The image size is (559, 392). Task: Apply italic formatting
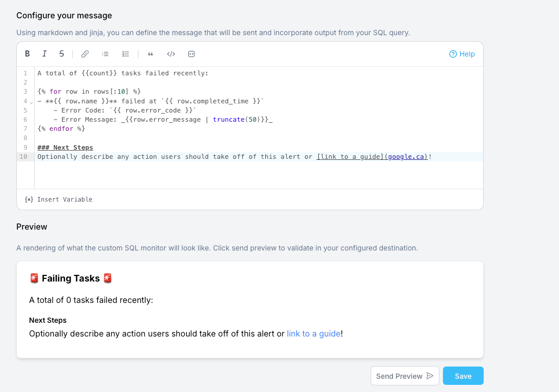click(45, 54)
